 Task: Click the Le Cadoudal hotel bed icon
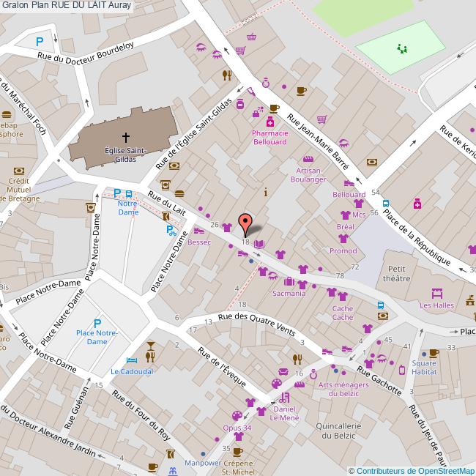coord(131,360)
